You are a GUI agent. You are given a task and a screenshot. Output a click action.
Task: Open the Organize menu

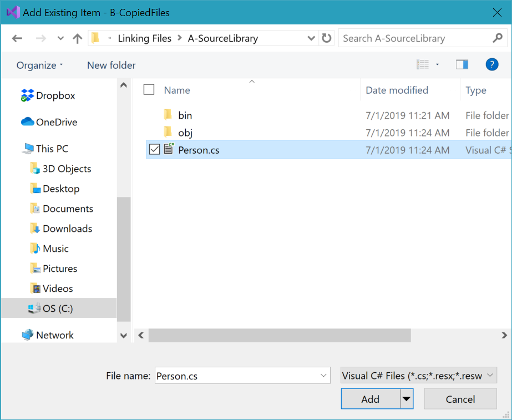38,65
